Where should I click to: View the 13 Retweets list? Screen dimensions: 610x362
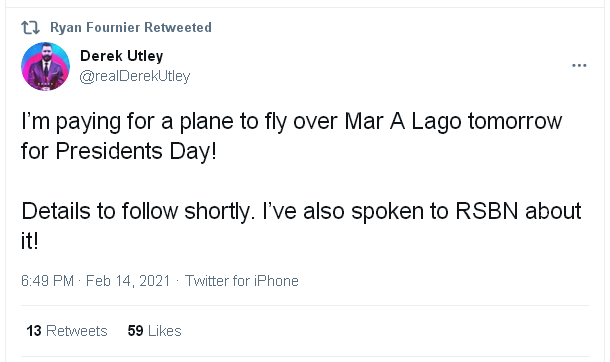click(x=67, y=331)
